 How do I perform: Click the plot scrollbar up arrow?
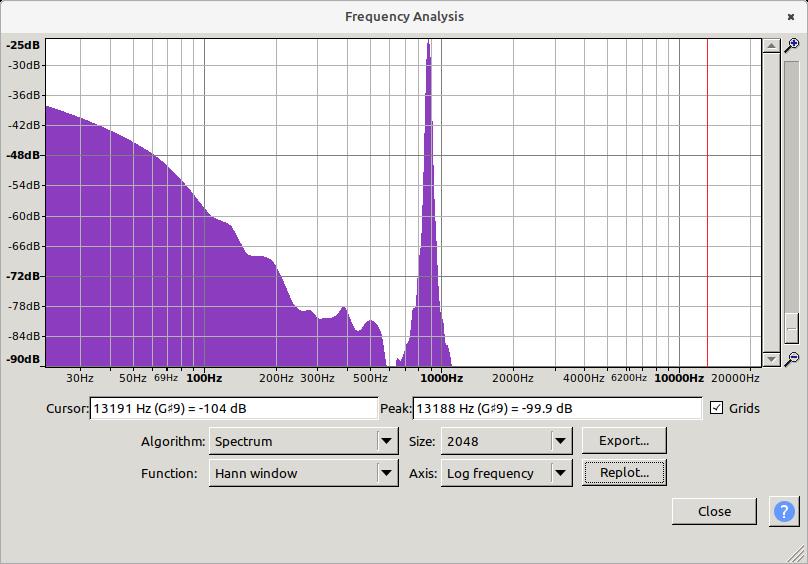pyautogui.click(x=771, y=46)
